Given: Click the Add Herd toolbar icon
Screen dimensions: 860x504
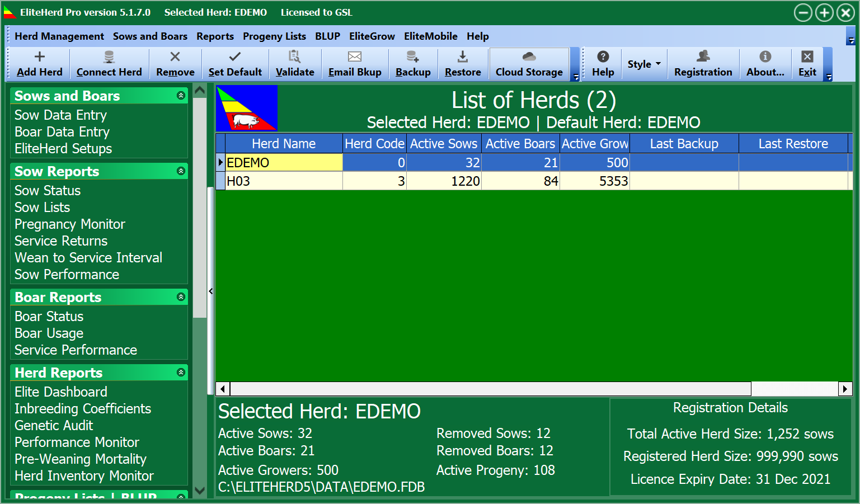Looking at the screenshot, I should pyautogui.click(x=39, y=58).
